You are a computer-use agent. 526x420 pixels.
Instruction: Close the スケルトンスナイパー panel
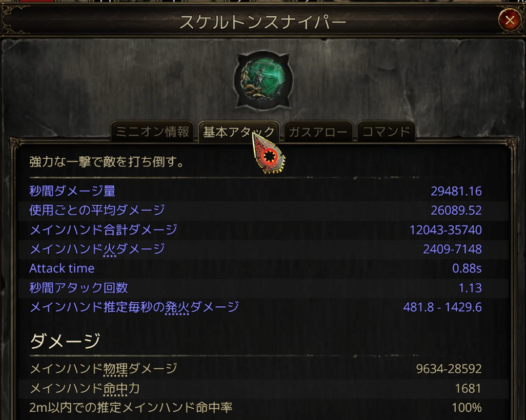(510, 20)
